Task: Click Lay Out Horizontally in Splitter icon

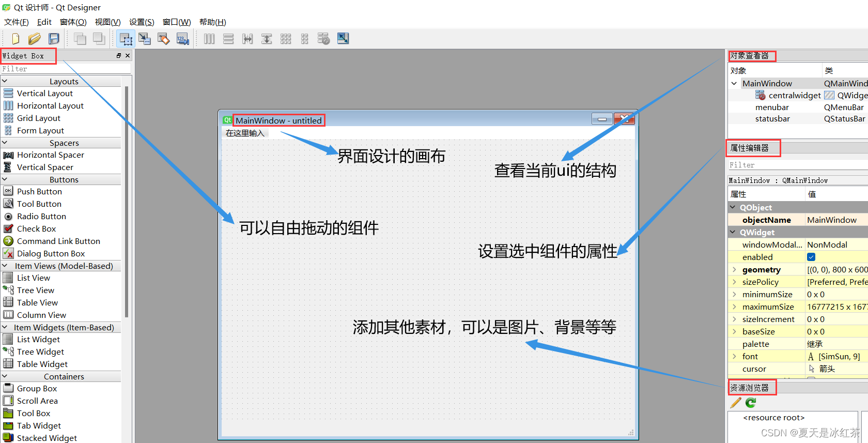Action: [247, 39]
